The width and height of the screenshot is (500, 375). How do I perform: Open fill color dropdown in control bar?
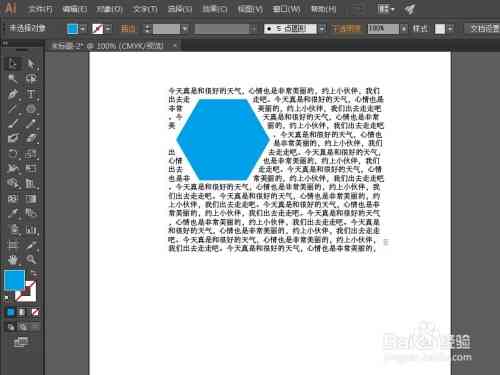83,29
